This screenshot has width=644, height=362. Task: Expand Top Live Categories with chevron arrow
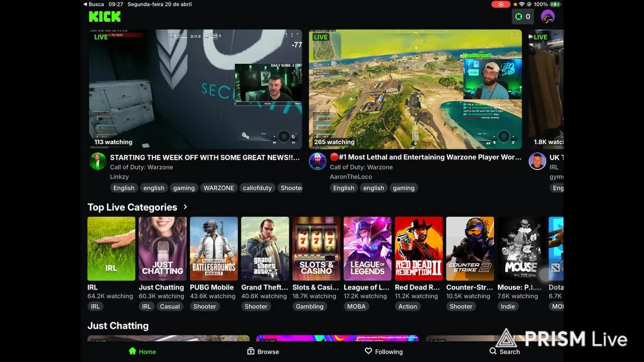click(185, 207)
